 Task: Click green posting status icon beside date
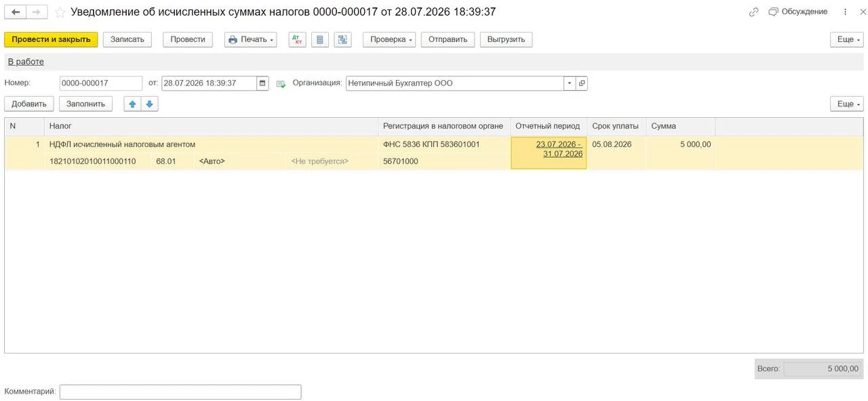pos(281,84)
